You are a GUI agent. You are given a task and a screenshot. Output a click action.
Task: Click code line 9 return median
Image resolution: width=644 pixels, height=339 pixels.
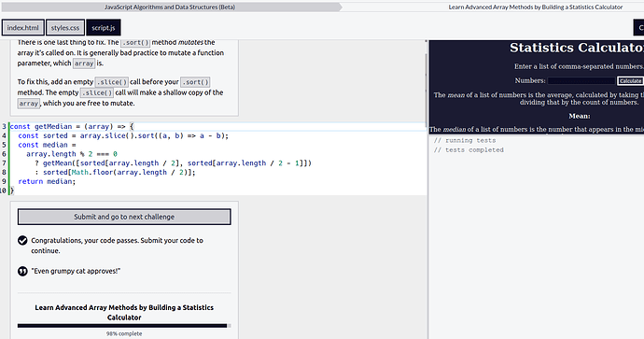click(47, 181)
